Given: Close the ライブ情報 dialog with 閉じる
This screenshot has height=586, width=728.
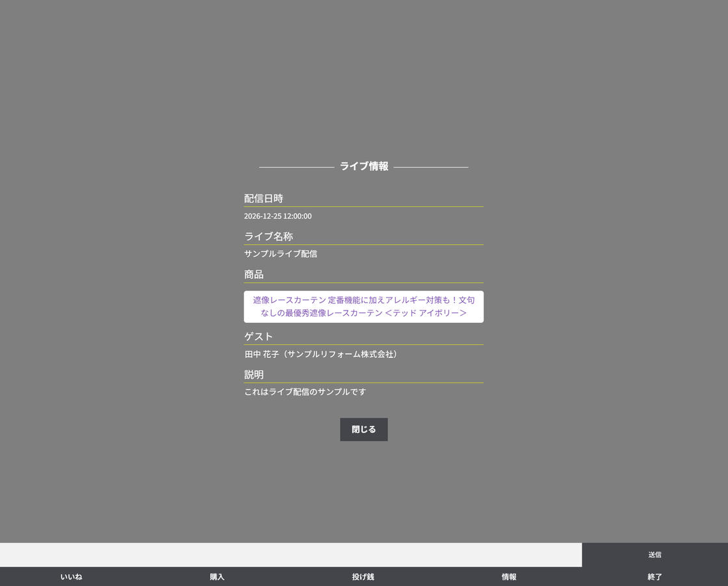Looking at the screenshot, I should [x=363, y=429].
